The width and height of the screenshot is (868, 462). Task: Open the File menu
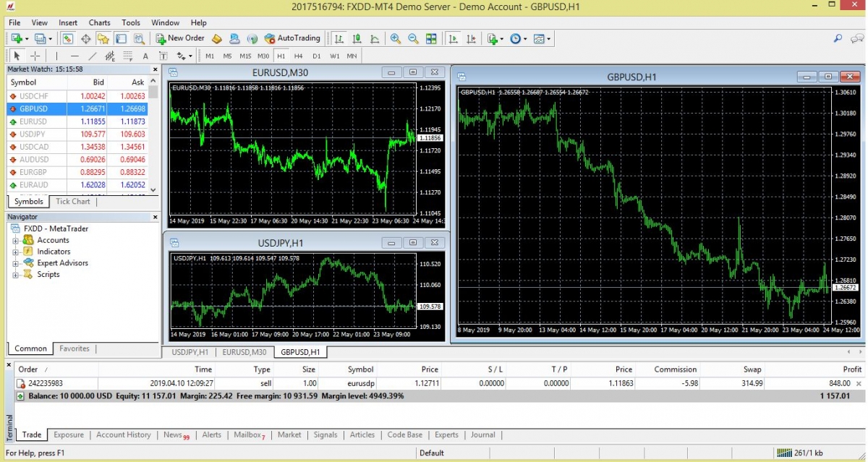coord(14,23)
